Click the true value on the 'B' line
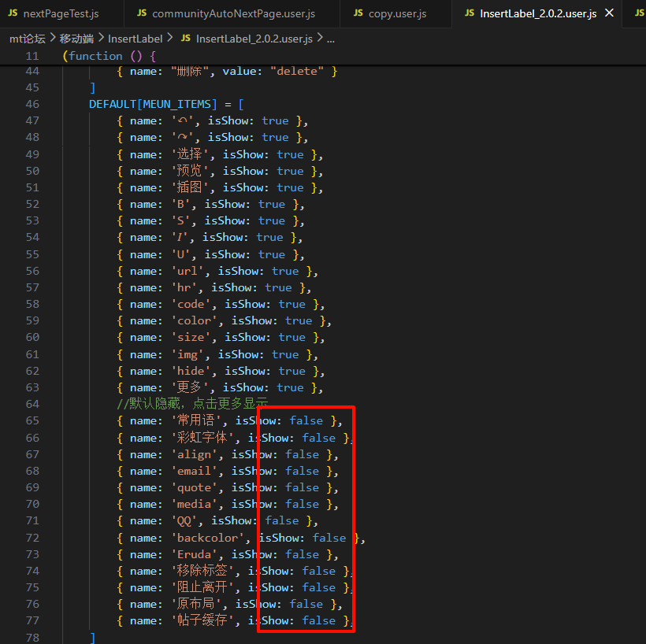Image resolution: width=646 pixels, height=644 pixels. 272,204
